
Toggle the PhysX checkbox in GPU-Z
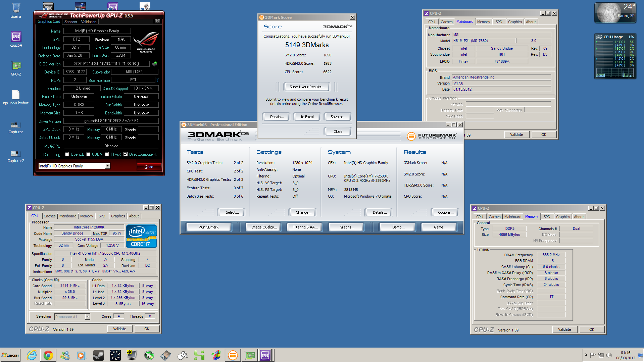coord(107,154)
